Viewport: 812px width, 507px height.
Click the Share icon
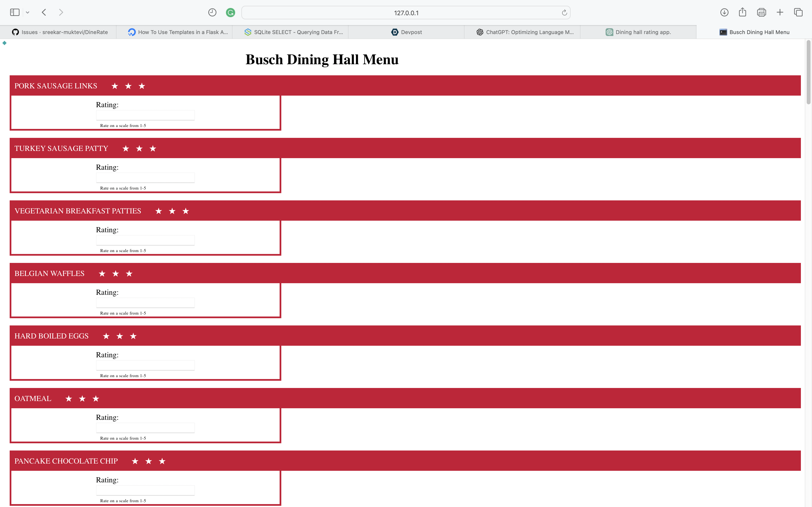[x=742, y=12]
